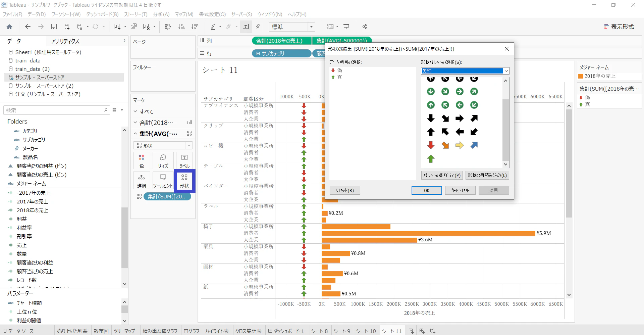Click the sort descending toolbar icon
The width and height of the screenshot is (644, 335).
coord(195,27)
